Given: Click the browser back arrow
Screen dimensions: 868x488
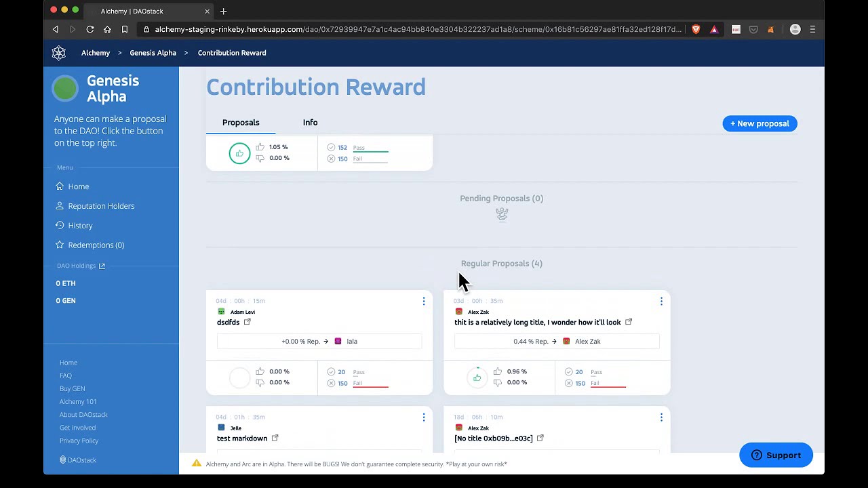Looking at the screenshot, I should click(56, 29).
